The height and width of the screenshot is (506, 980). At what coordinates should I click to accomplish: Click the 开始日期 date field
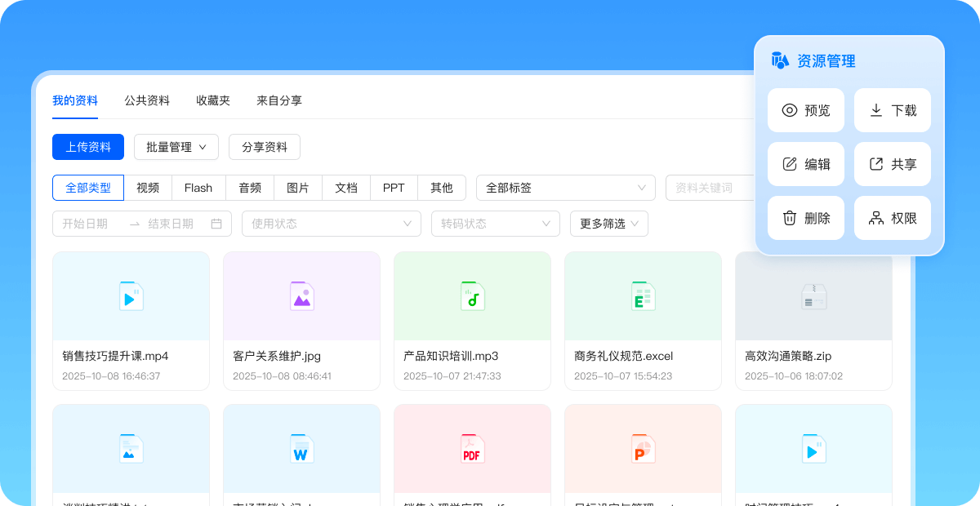click(86, 224)
